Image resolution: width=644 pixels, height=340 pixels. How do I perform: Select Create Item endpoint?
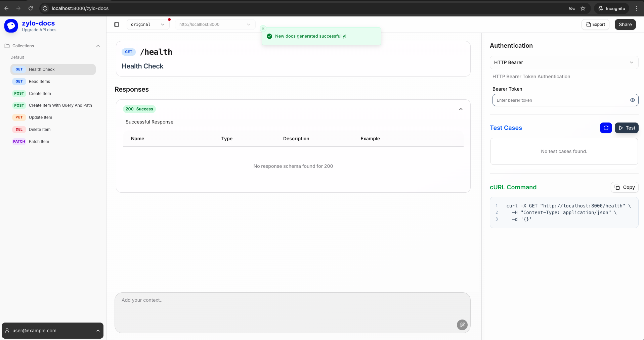53,94
